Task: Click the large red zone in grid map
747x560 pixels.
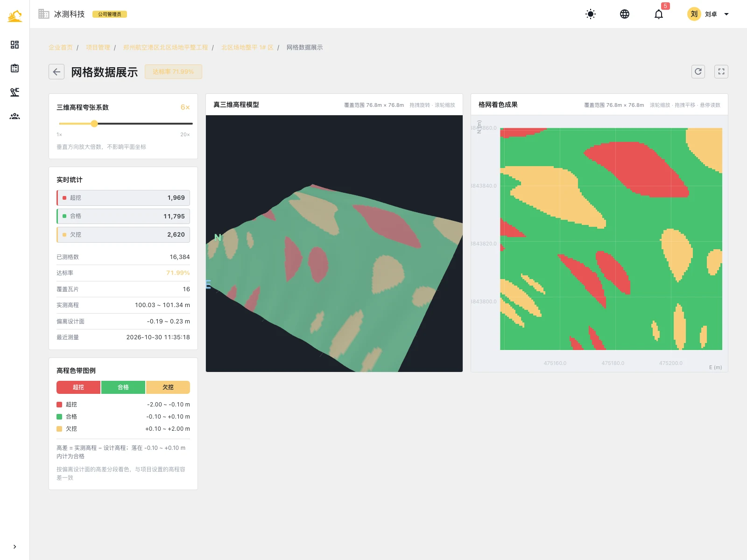Action: 640,169
